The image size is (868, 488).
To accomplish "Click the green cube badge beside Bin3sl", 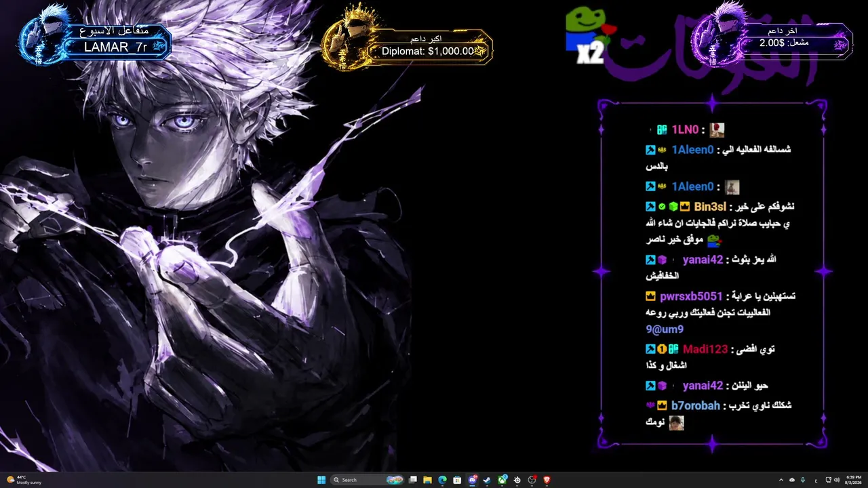I will click(x=673, y=207).
